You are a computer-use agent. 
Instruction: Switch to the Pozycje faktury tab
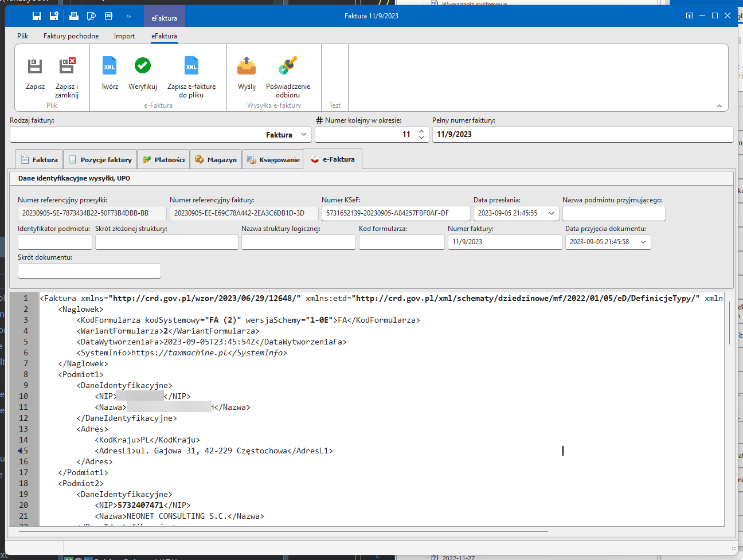point(100,160)
